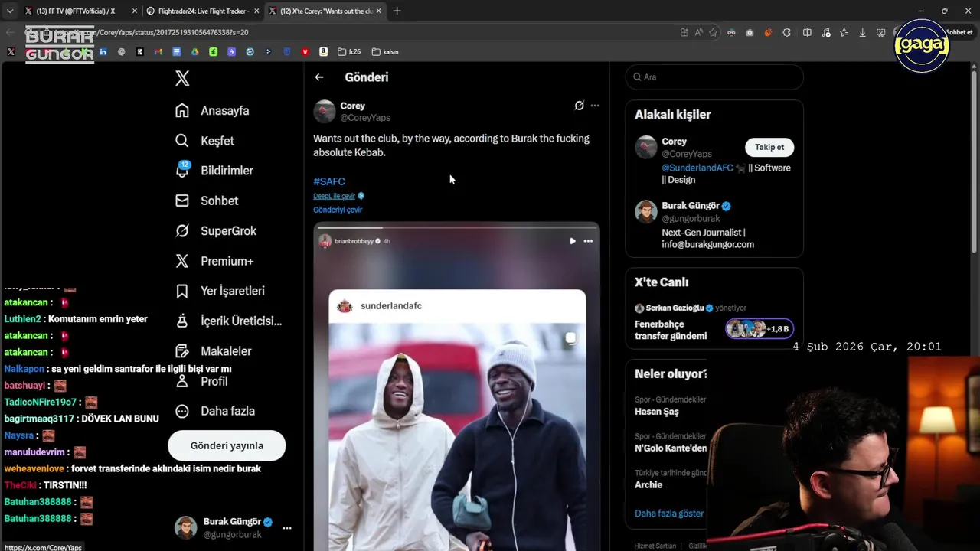Open Fenerbahçe transfer gündemi live space
The image size is (980, 551).
coord(671,330)
